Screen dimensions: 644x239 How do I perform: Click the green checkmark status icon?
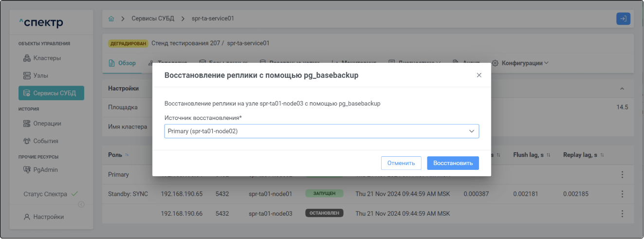74,194
